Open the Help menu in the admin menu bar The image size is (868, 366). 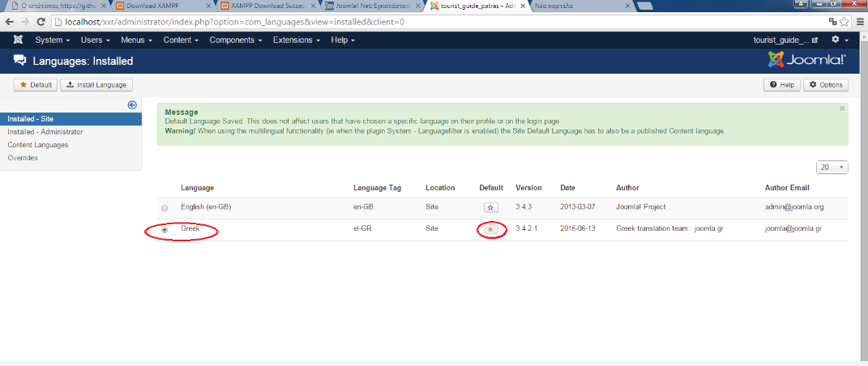pos(343,40)
